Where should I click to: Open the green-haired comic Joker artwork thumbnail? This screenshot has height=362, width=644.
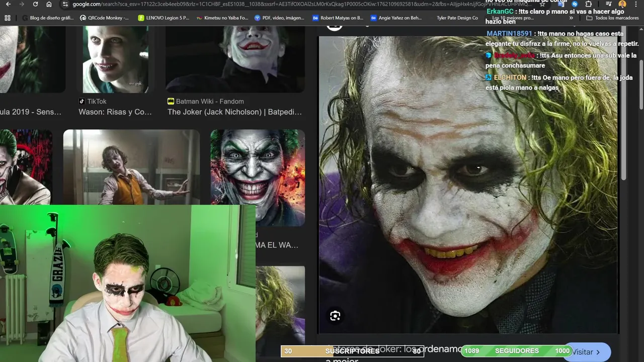coord(258,177)
